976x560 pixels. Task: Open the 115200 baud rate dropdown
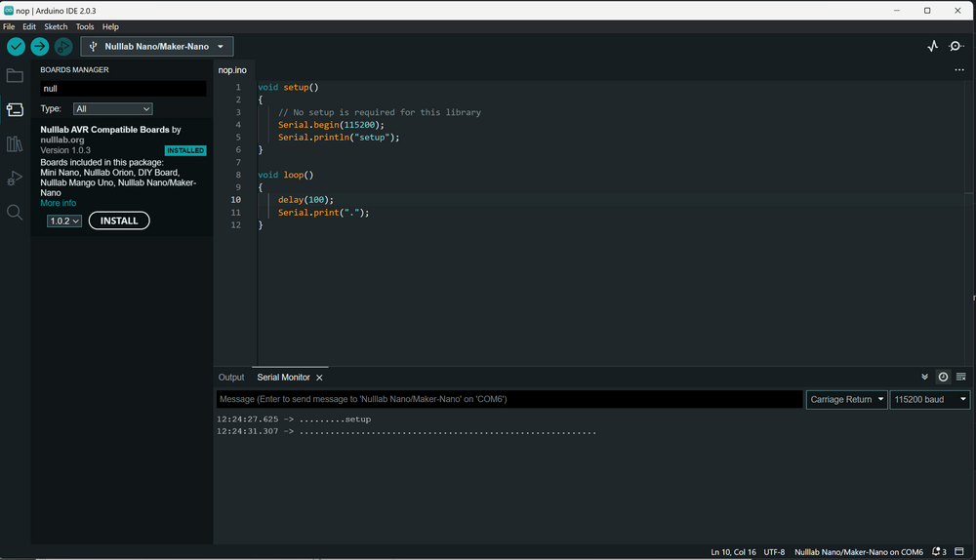click(930, 399)
